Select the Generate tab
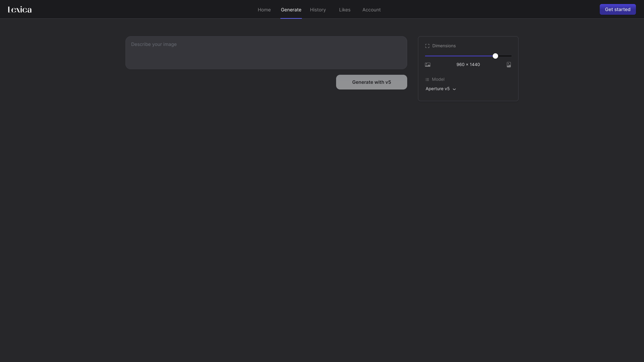This screenshot has height=362, width=644. coord(291,10)
